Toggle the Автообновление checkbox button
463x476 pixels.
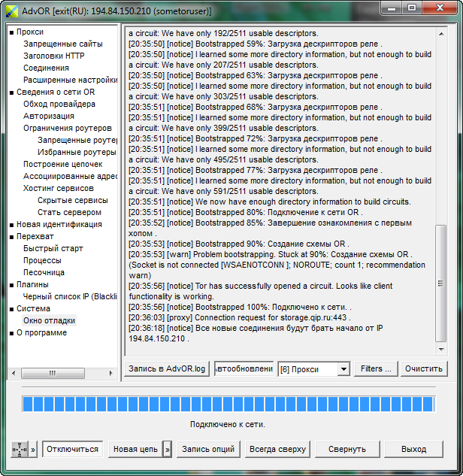tap(244, 368)
